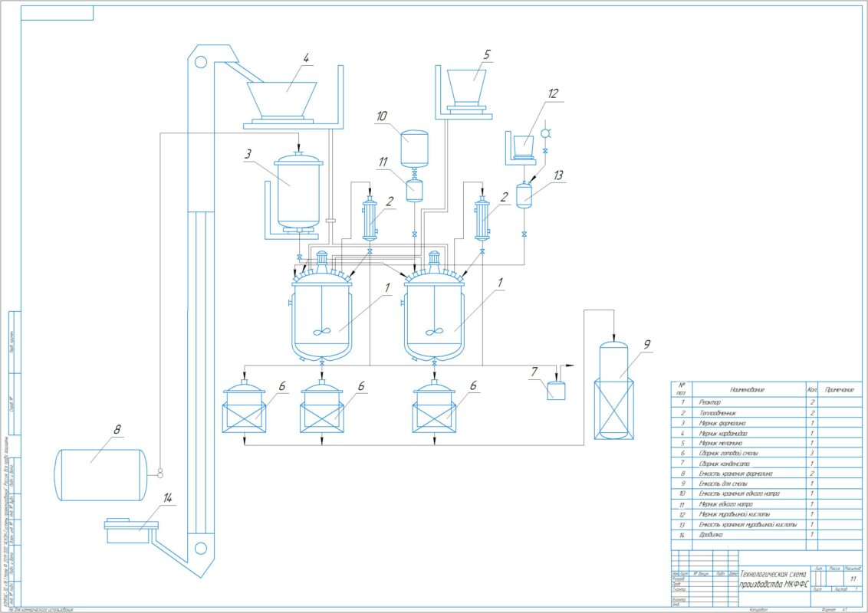Click position label 8 above horizontal tank
This screenshot has width=868, height=613.
tap(117, 429)
